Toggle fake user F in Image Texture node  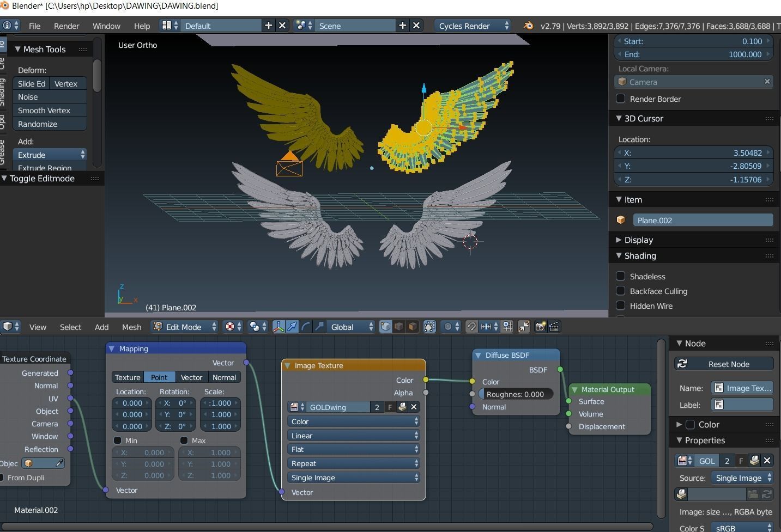(x=390, y=407)
